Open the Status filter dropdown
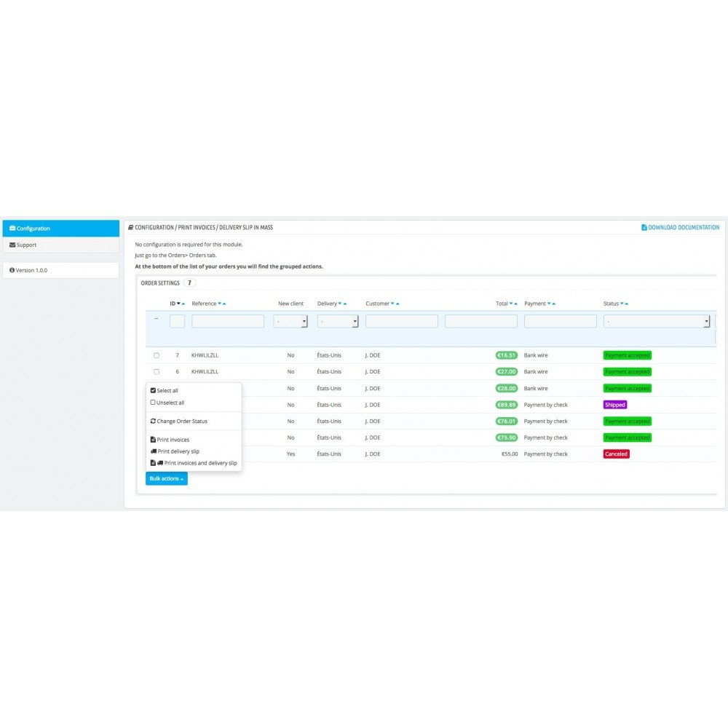The width and height of the screenshot is (728, 728). (x=657, y=321)
